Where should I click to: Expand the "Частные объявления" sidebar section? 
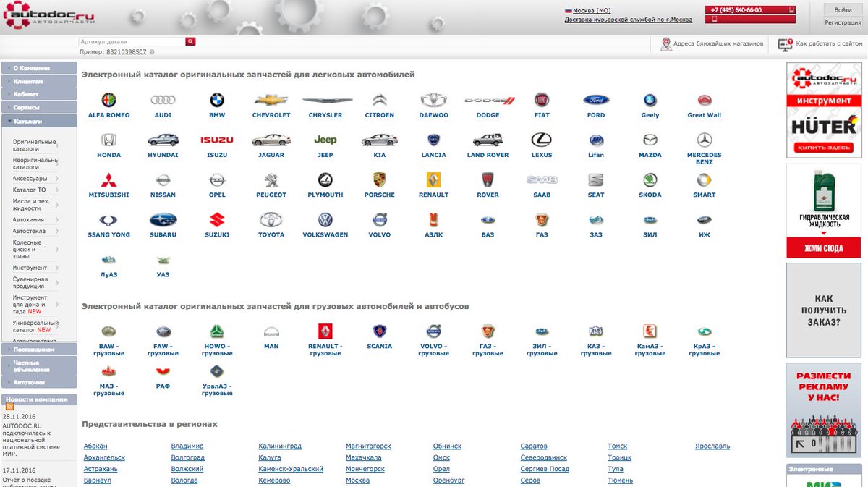coord(39,365)
